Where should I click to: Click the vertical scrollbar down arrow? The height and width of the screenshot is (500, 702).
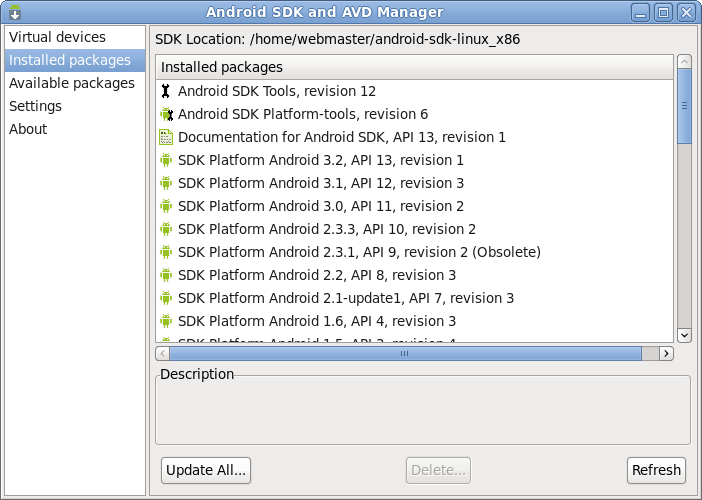[x=684, y=335]
